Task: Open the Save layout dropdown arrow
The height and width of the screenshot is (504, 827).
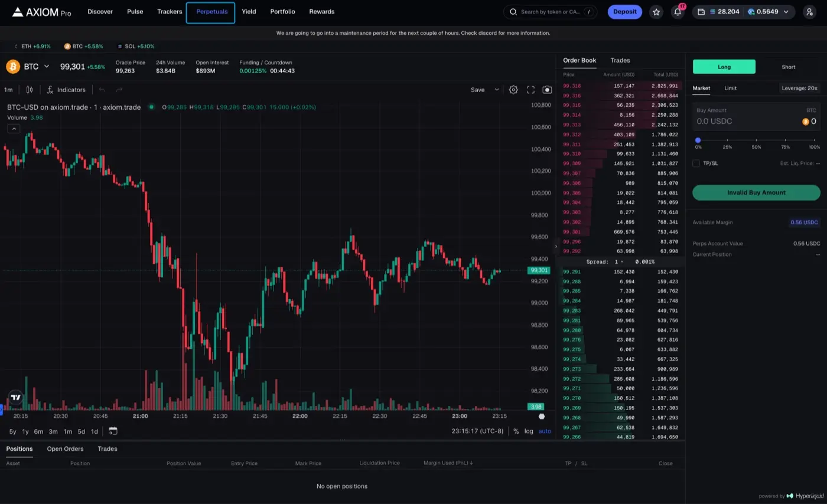Action: pos(497,90)
